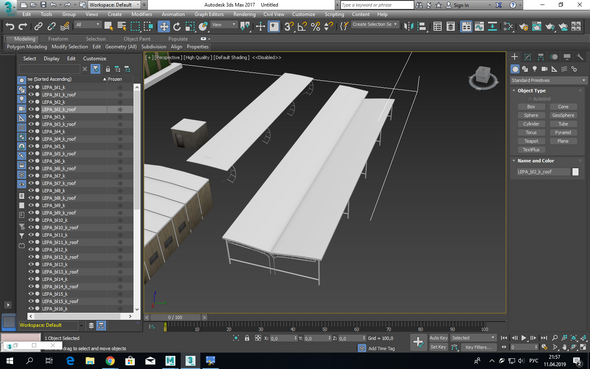Hide LEPA_bl1_k with its eye icon
The image size is (590, 369).
click(31, 87)
